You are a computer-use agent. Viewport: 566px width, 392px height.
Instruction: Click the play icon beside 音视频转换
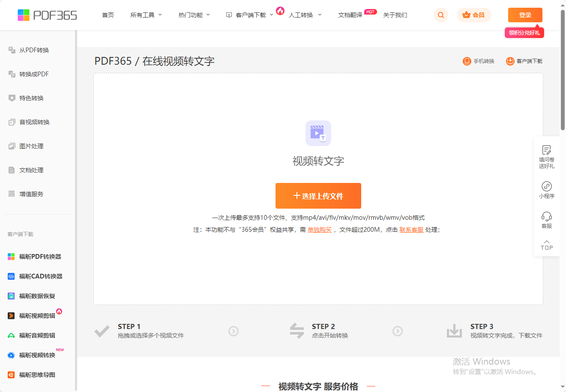[12, 122]
